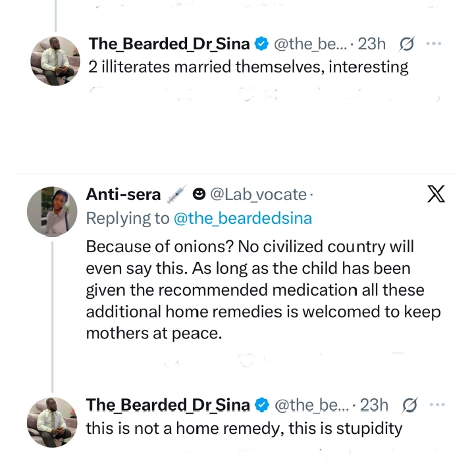Open the @Lab_vocate handle
Image resolution: width=474 pixels, height=476 pixels.
[259, 195]
